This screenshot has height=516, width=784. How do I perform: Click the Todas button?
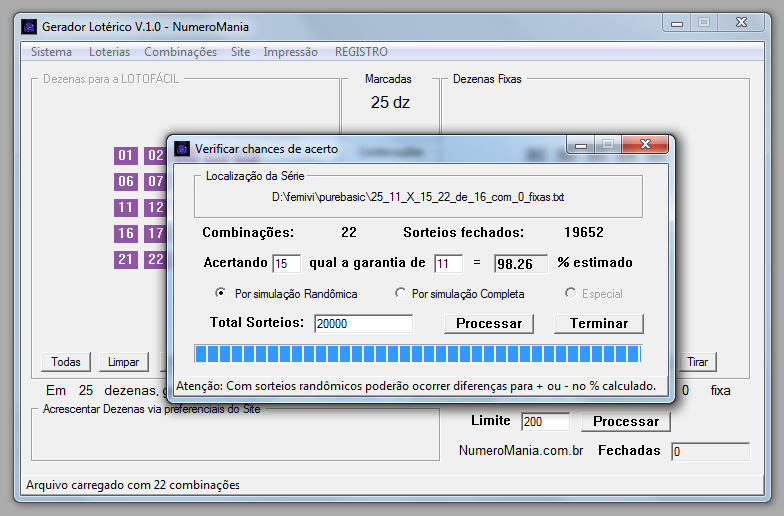pyautogui.click(x=66, y=362)
